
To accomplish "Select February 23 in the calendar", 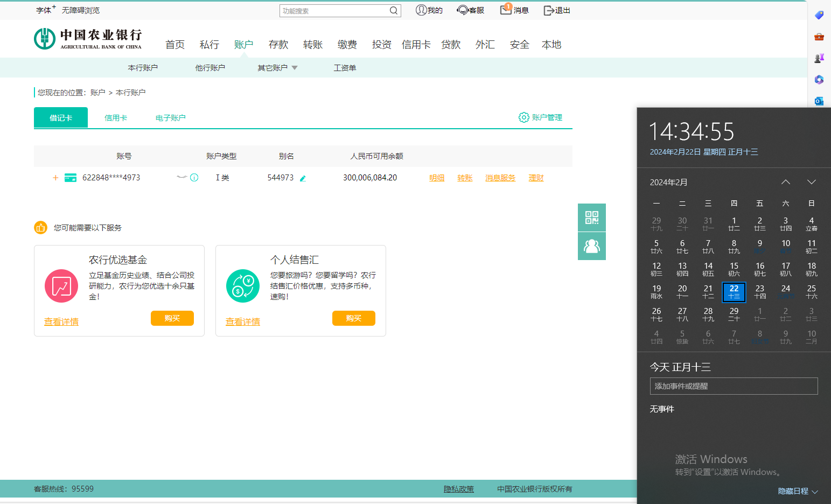I will pyautogui.click(x=759, y=291).
